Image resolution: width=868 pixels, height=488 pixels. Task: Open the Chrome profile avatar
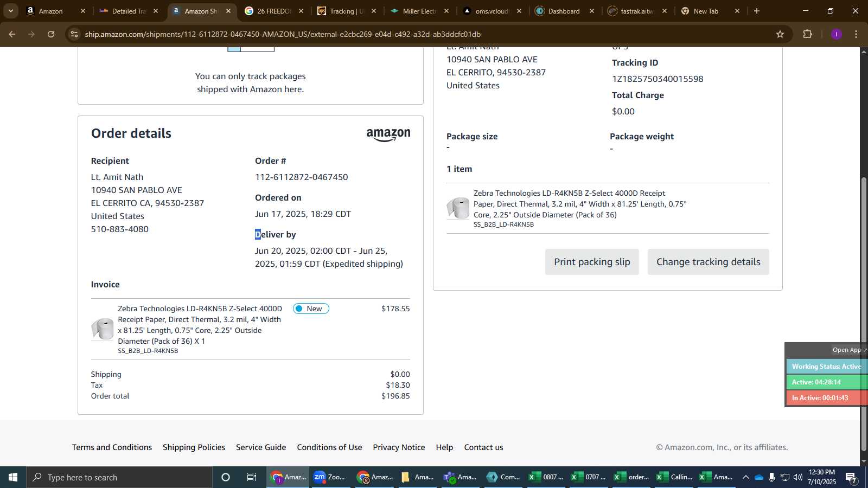tap(836, 34)
